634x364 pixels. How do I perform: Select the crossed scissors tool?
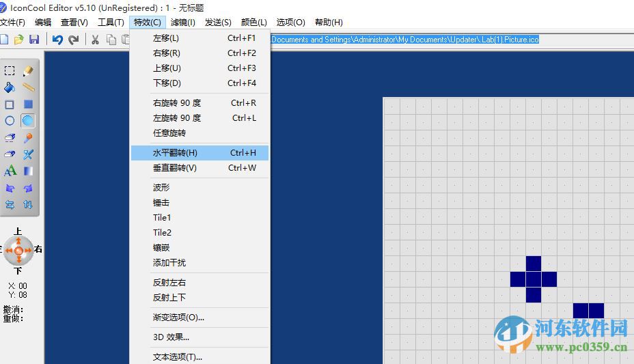coord(28,154)
